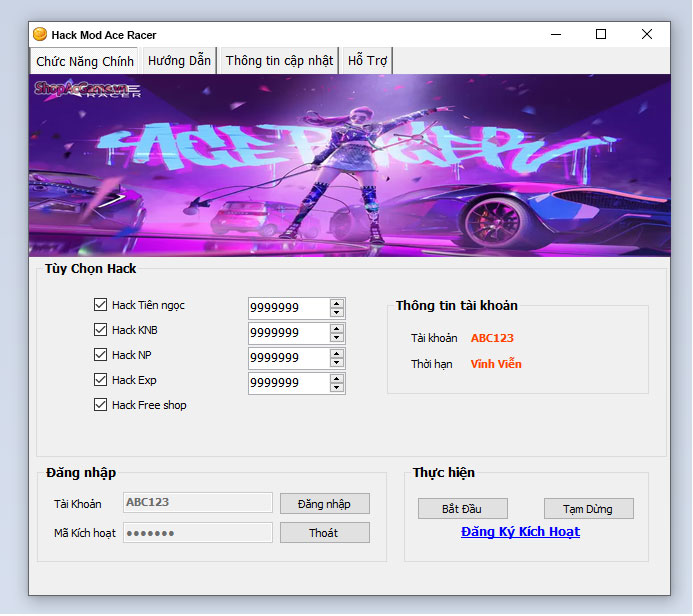Open the Hướng Dẫn tab
This screenshot has width=693, height=616.
(179, 61)
